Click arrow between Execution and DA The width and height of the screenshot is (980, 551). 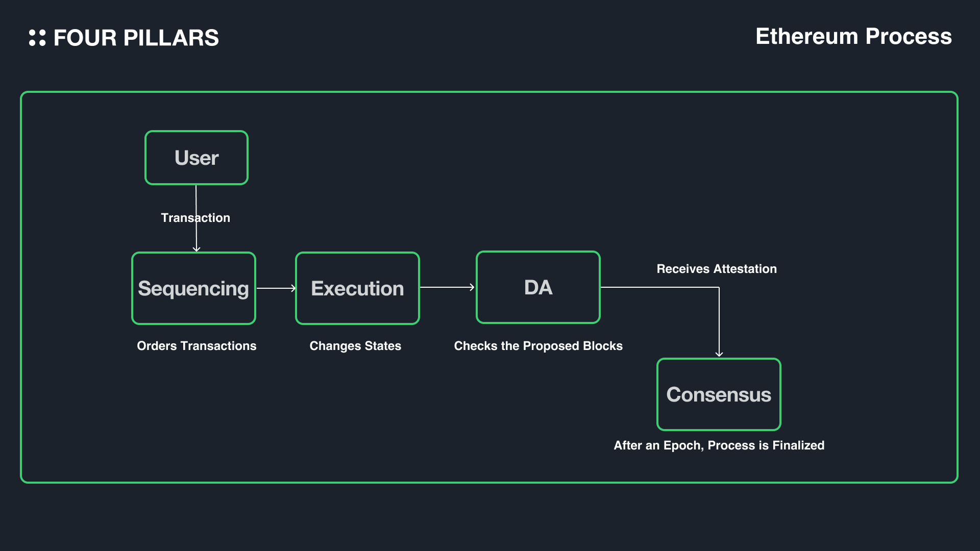click(x=447, y=287)
